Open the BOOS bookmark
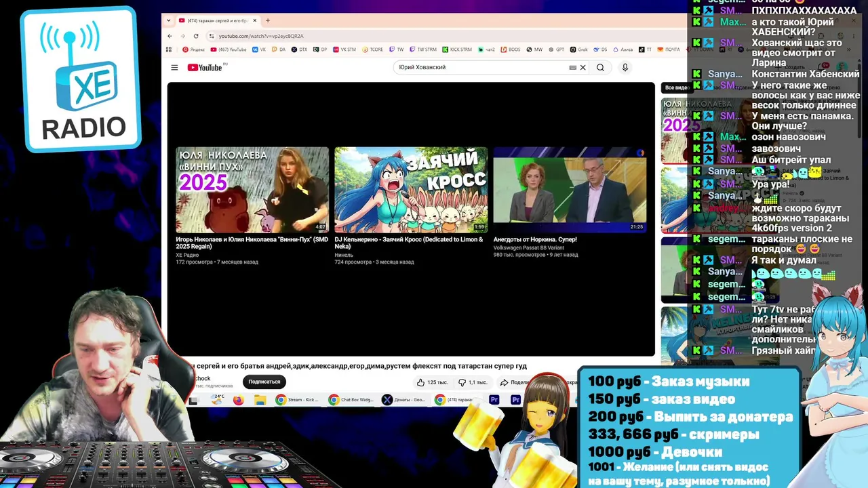The image size is (868, 488). [x=511, y=49]
